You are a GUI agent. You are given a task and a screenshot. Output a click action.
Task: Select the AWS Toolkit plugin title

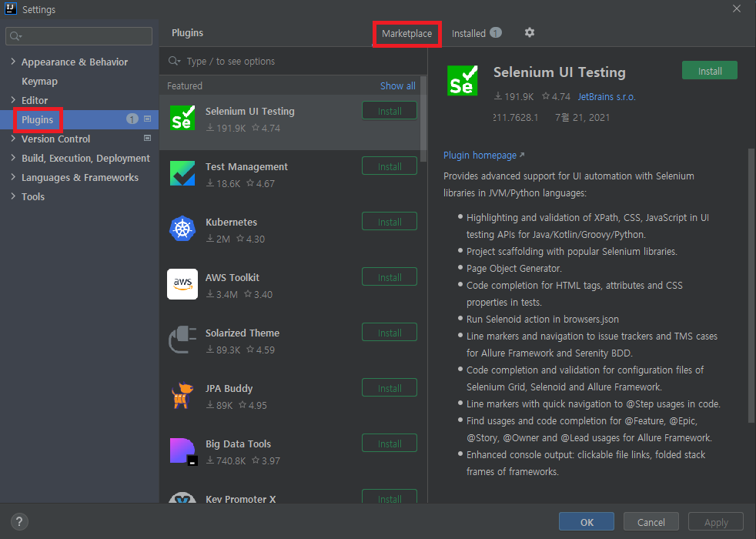(232, 278)
